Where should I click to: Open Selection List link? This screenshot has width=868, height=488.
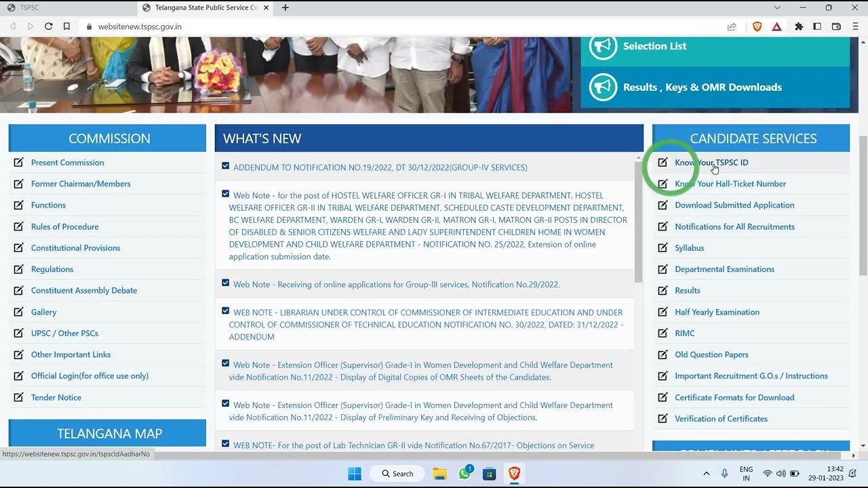pos(654,46)
